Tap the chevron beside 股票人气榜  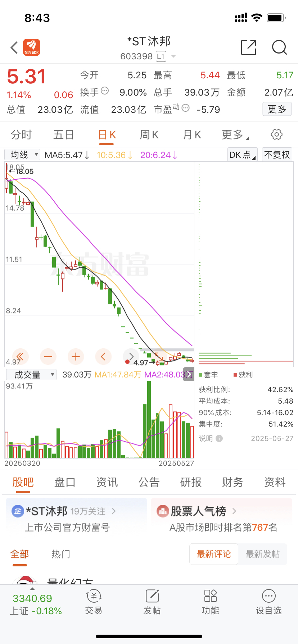pyautogui.click(x=234, y=511)
